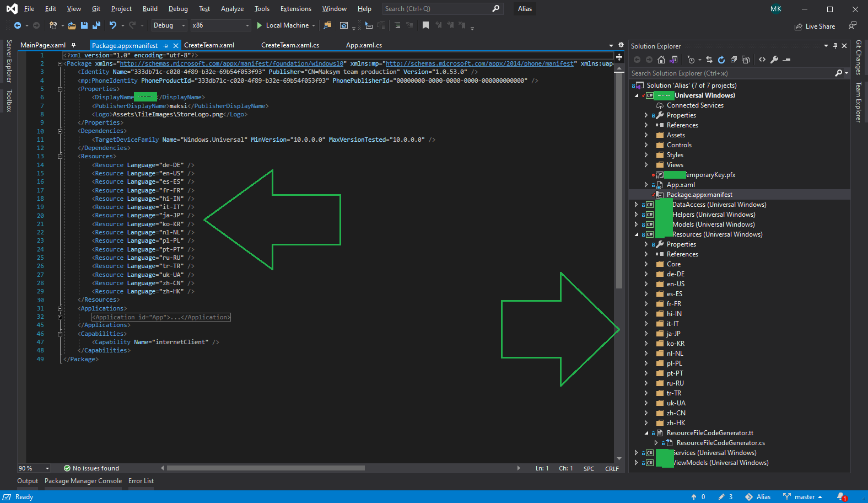Viewport: 868px width, 503px height.
Task: Toggle Show All Files in Solution Explorer
Action: 746,60
